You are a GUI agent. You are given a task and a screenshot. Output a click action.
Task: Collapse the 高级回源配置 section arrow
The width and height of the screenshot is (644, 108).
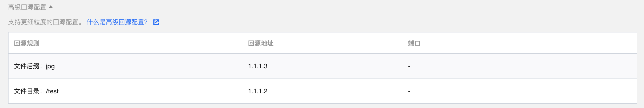[x=51, y=7]
